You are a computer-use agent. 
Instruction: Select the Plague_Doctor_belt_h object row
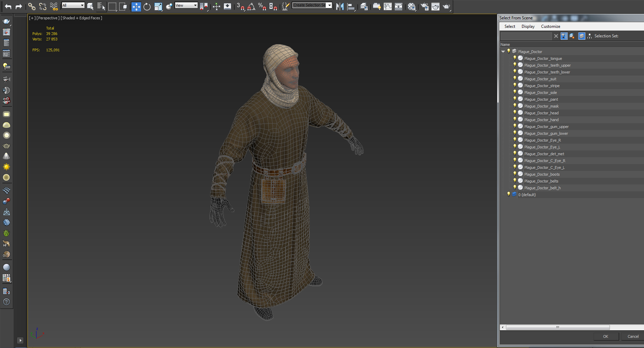pyautogui.click(x=572, y=188)
